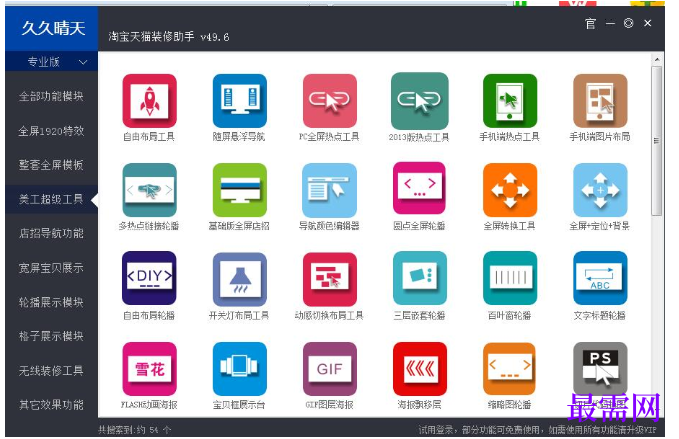This screenshot has height=439, width=679.
Task: Click the 试用登录 VIP upgrade notice
Action: pos(537,430)
